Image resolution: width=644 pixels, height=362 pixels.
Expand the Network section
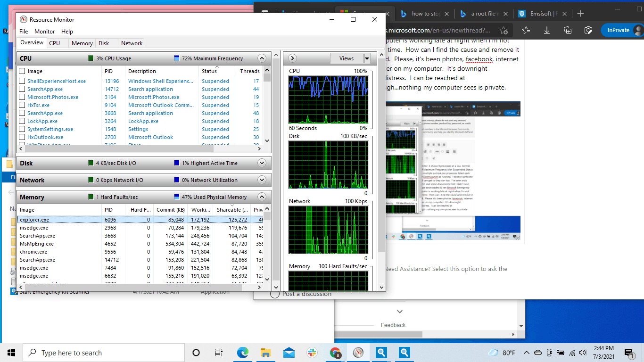click(262, 180)
